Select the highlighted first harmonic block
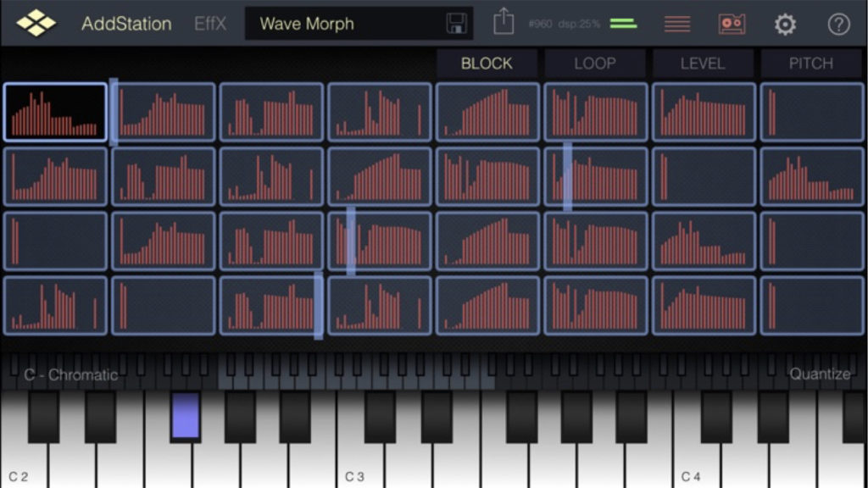This screenshot has height=488, width=868. click(x=55, y=112)
